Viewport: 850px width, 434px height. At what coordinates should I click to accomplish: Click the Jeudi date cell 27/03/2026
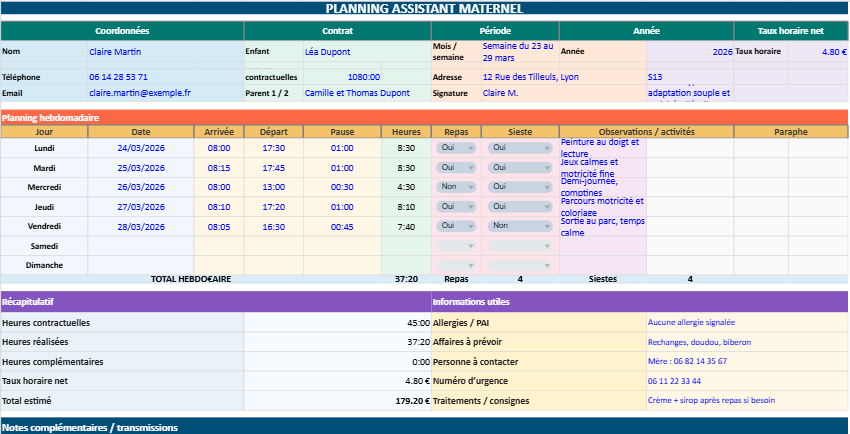141,207
